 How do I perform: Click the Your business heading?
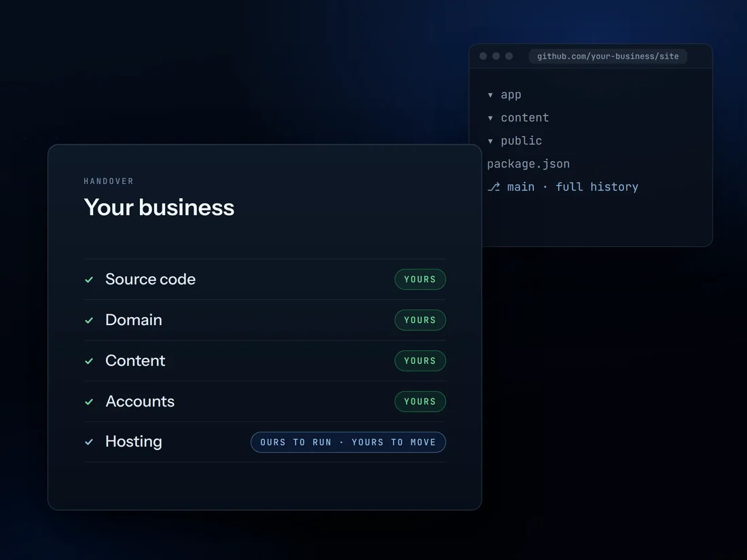coord(159,207)
